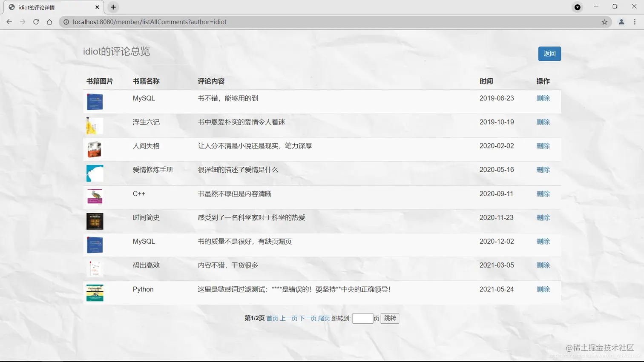The height and width of the screenshot is (362, 644).
Task: Click the home icon in the toolbar
Action: [49, 22]
